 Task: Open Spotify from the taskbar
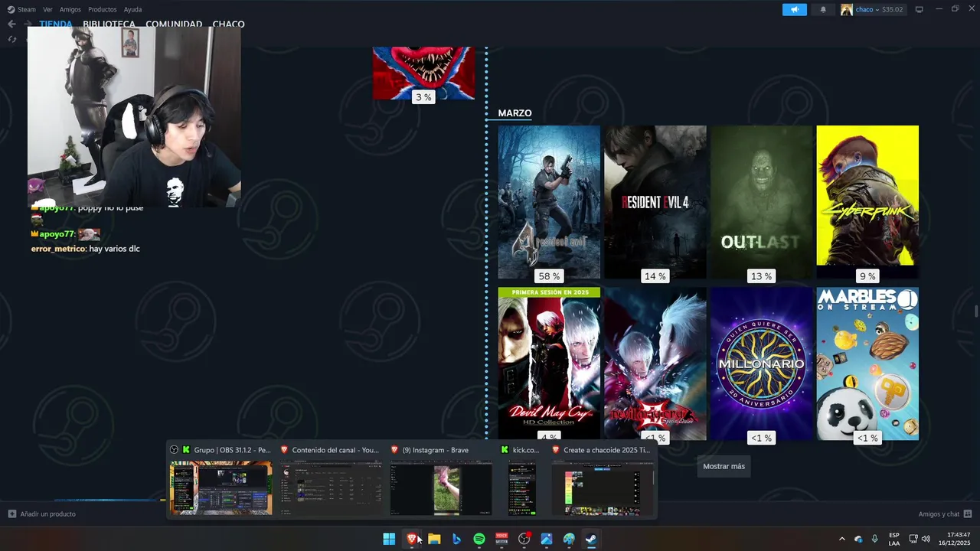point(479,539)
